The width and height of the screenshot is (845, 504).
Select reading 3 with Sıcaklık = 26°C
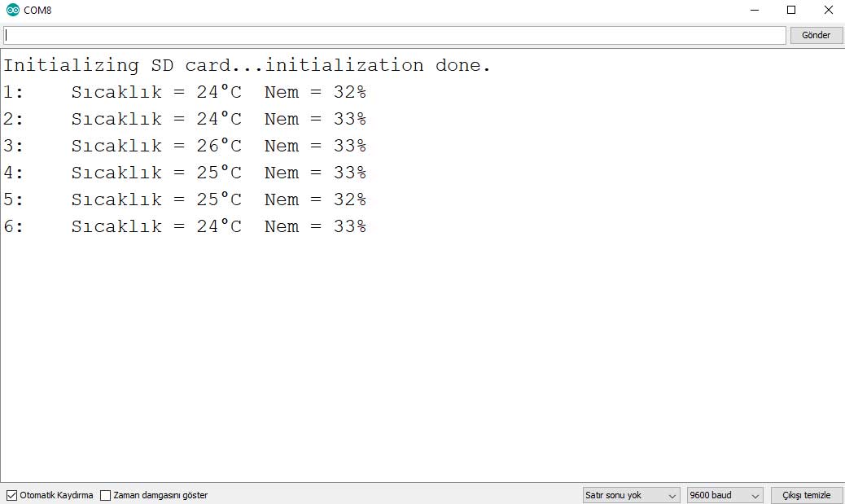coord(185,146)
